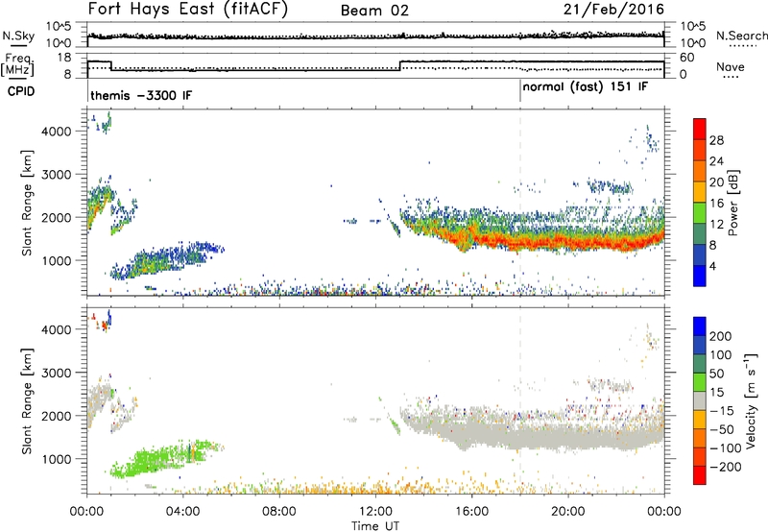This screenshot has width=768, height=532.
Task: Pick the dark blue 4–8 dB power swatch
Action: 700,254
